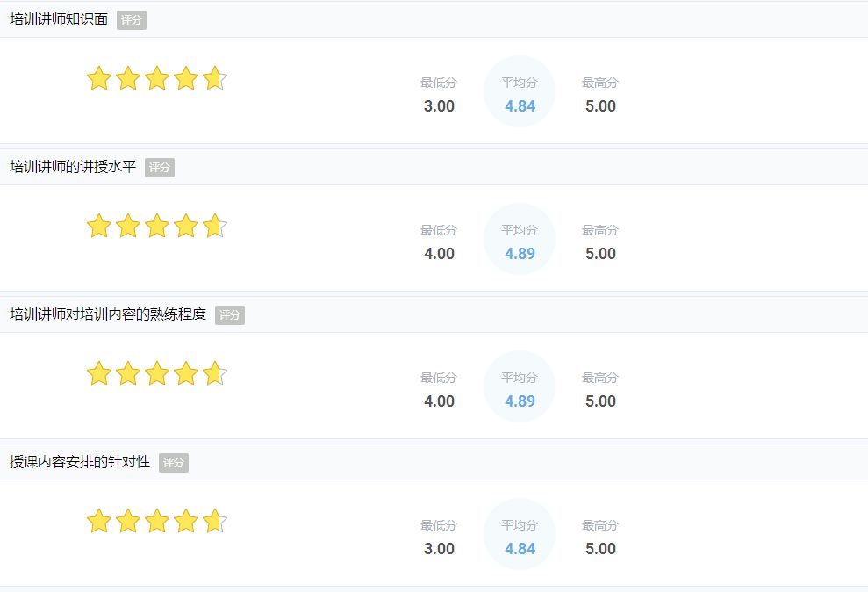This screenshot has width=868, height=592.
Task: Click average score 4.84 for 培训讲师知识面
Action: point(520,106)
